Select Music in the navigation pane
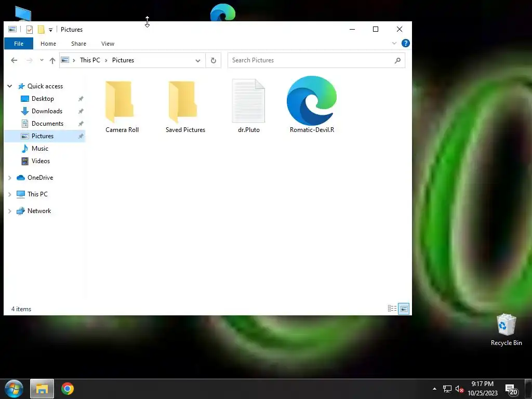This screenshot has height=399, width=532. 39,149
